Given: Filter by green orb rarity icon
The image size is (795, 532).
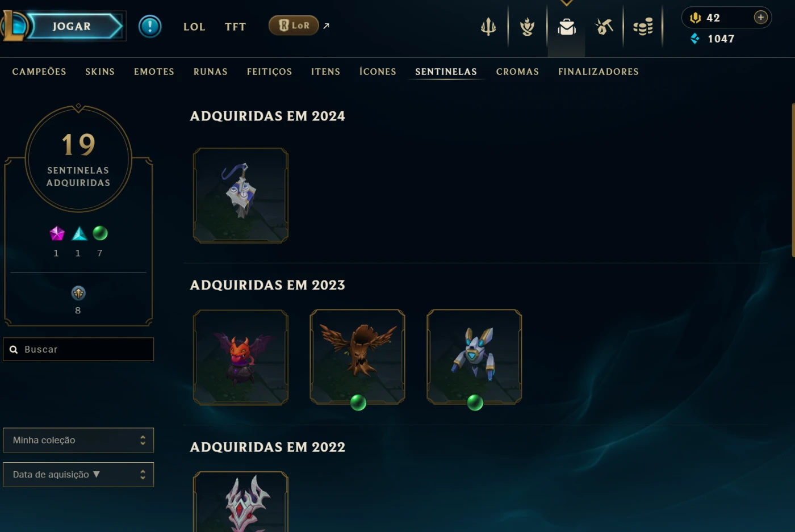Looking at the screenshot, I should (100, 233).
